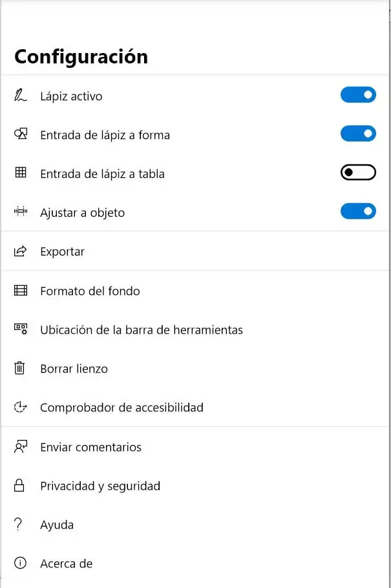Click the table icon for Entrada de lápiz a tabla
This screenshot has width=391, height=588.
pyautogui.click(x=21, y=173)
